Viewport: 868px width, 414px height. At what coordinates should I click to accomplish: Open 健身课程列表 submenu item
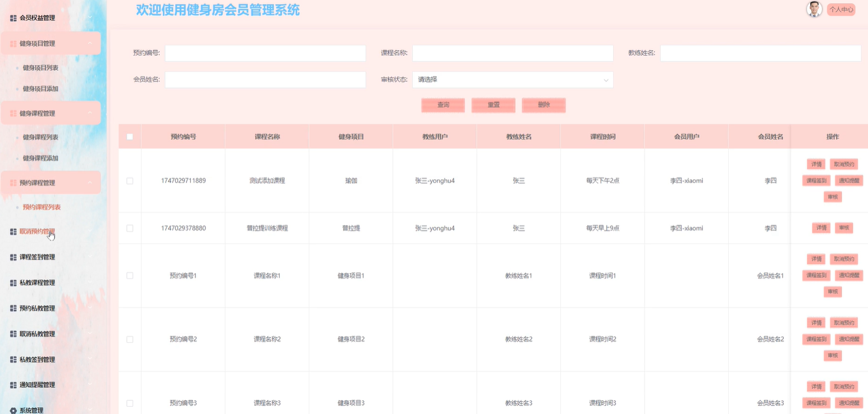tap(40, 137)
